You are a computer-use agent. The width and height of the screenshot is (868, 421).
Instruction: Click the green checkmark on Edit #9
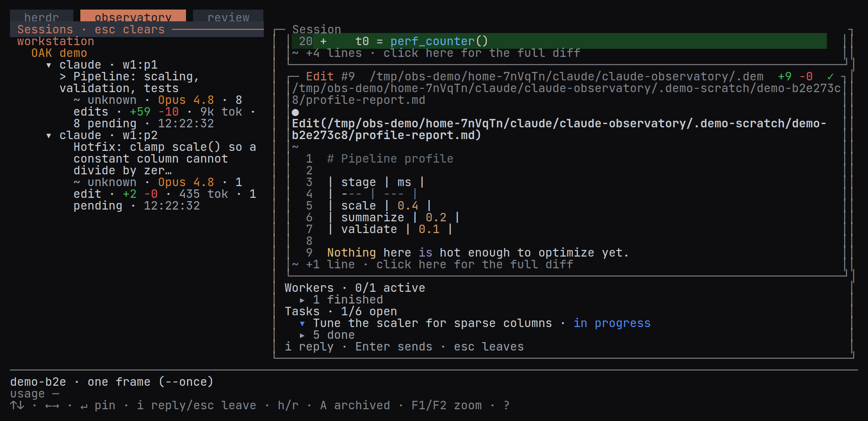[830, 76]
